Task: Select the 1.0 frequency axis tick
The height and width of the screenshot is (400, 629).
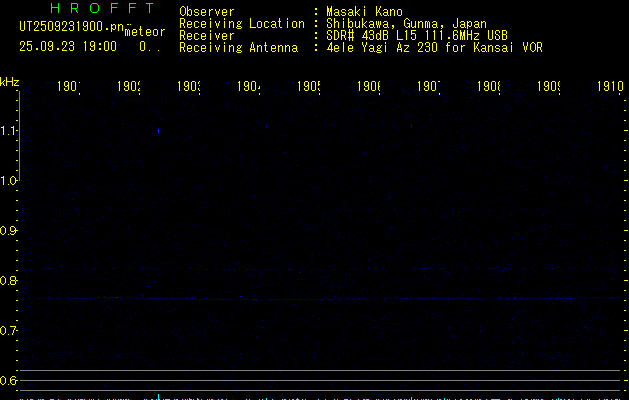Action: tap(9, 181)
